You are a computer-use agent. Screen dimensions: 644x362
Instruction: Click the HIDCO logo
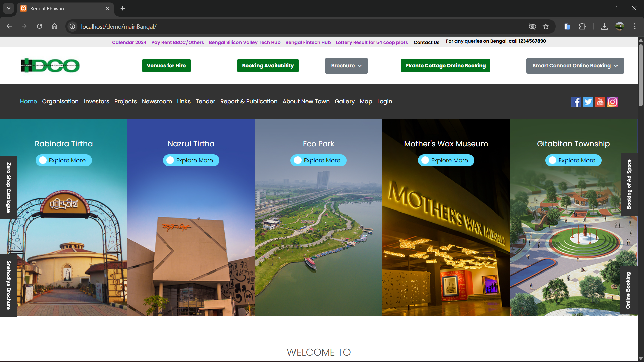[x=50, y=65]
